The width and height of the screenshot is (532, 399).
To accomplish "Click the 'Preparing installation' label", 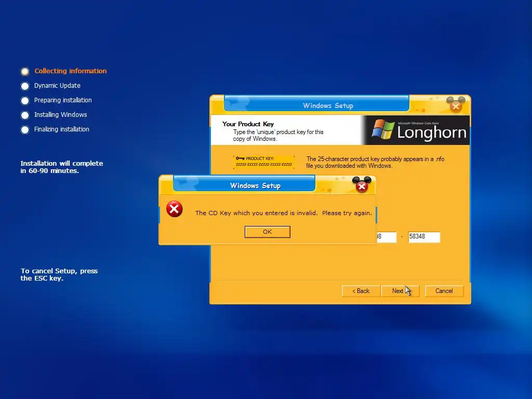I will (x=63, y=100).
